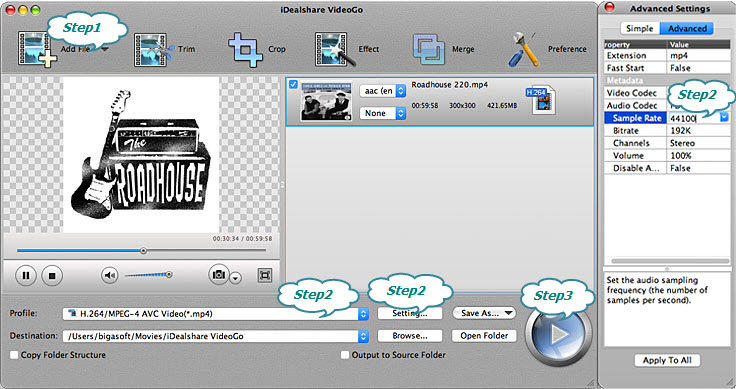Screen dimensions: 736x389
Task: Click the H.264 output format icon
Action: pyautogui.click(x=541, y=100)
